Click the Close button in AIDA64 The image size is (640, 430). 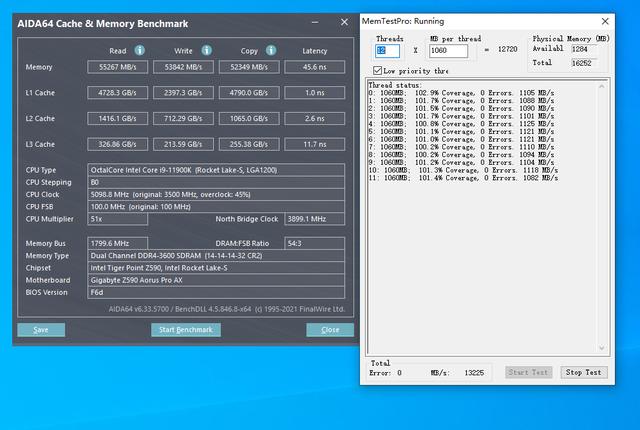click(330, 330)
